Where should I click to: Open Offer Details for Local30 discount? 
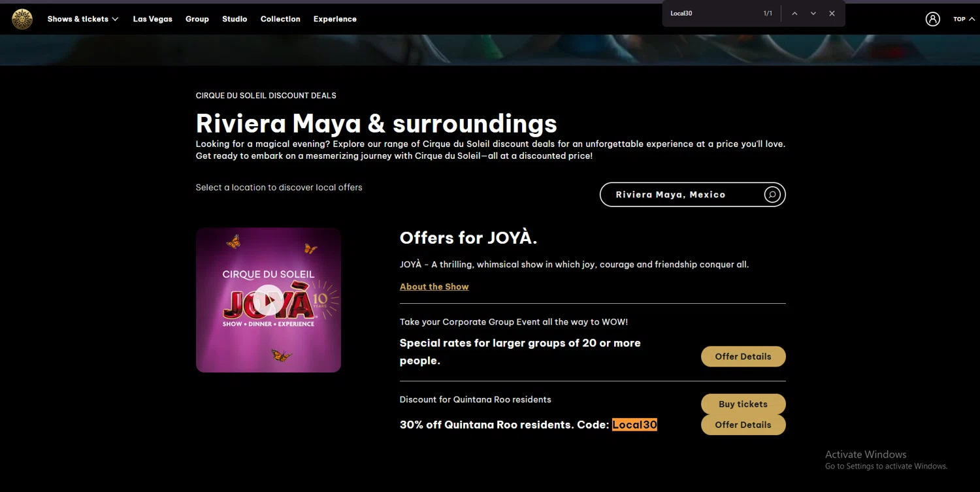[743, 425]
